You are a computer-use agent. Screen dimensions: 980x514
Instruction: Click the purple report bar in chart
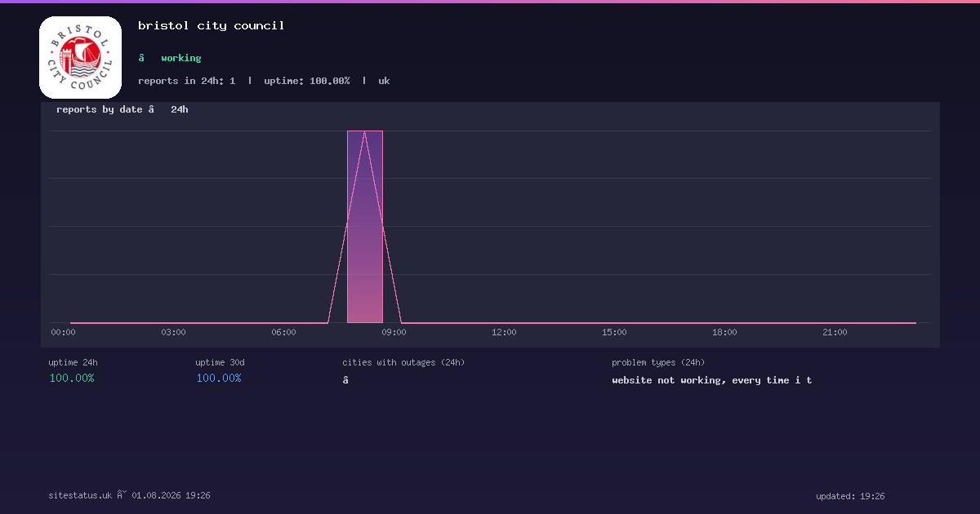pos(365,227)
